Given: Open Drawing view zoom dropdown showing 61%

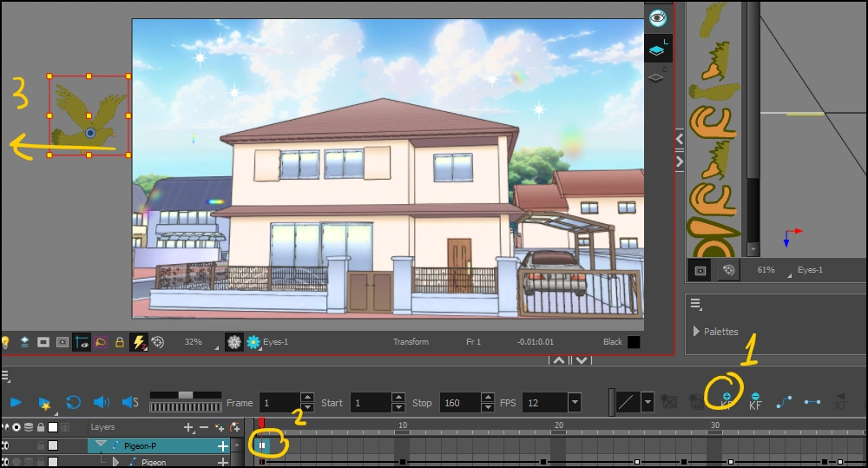Looking at the screenshot, I should pos(789,275).
